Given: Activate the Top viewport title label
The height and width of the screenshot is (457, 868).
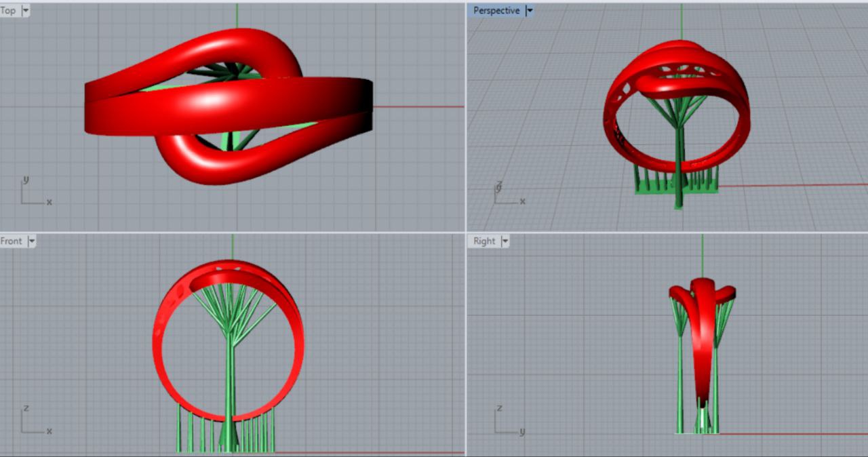Looking at the screenshot, I should point(9,11).
